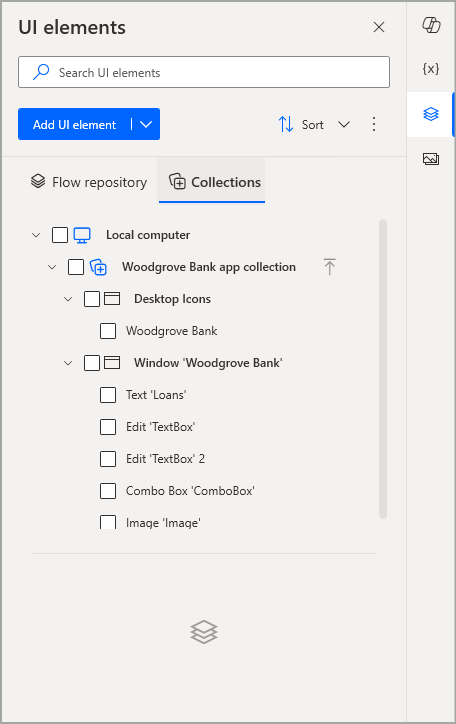
Task: Select Local computer tree label
Action: pyautogui.click(x=148, y=235)
